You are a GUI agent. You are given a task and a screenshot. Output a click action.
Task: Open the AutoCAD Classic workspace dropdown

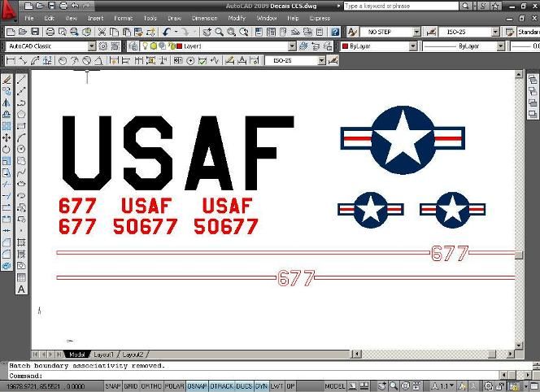[91, 46]
